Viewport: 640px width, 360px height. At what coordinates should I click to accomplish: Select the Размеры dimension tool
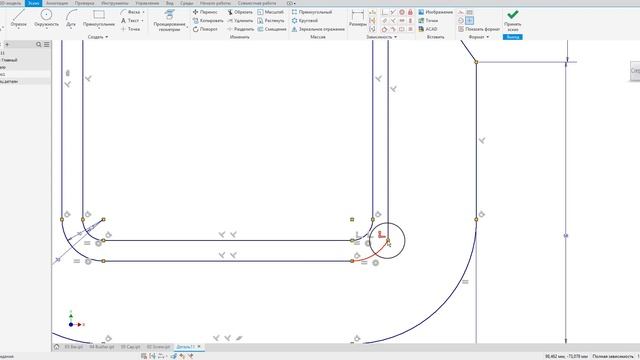click(x=358, y=18)
